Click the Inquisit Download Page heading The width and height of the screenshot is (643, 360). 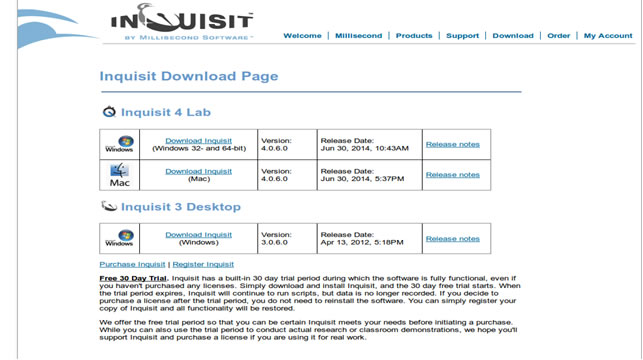click(189, 76)
